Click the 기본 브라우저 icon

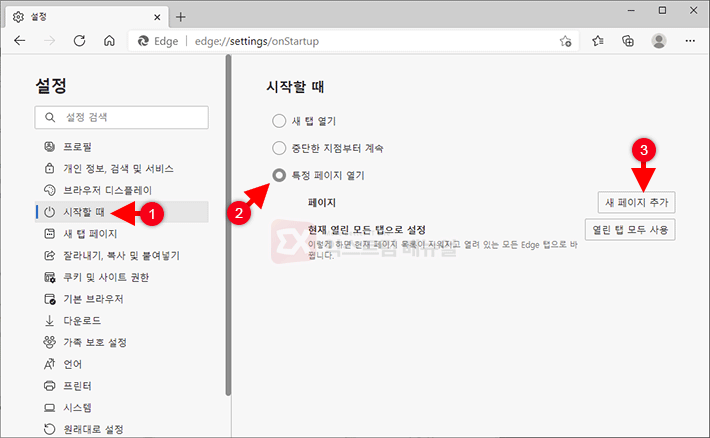click(49, 299)
